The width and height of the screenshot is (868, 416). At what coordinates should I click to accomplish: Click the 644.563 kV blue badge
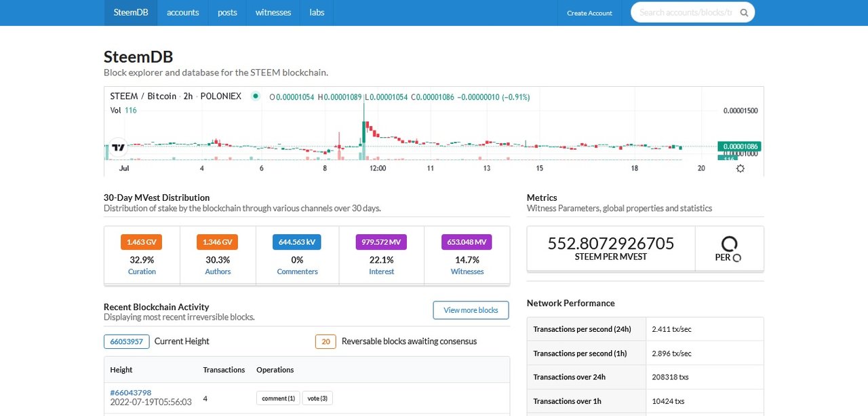click(297, 242)
